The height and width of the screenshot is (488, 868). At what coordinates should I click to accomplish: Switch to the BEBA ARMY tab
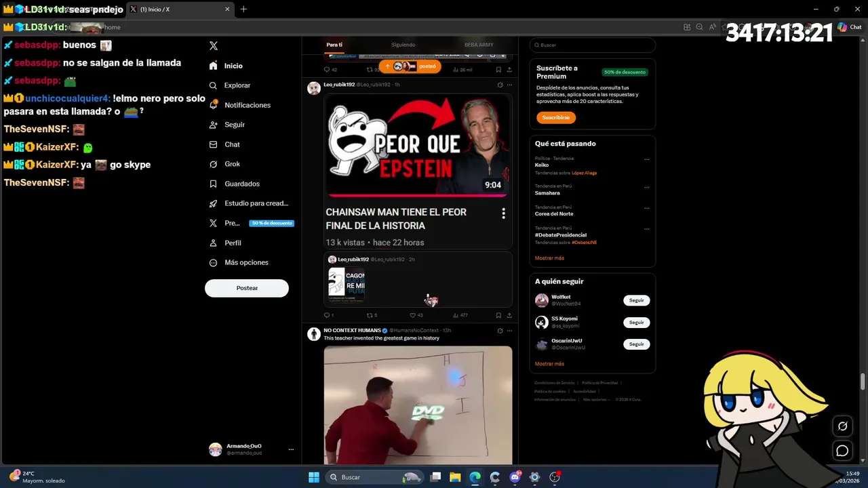coord(479,45)
